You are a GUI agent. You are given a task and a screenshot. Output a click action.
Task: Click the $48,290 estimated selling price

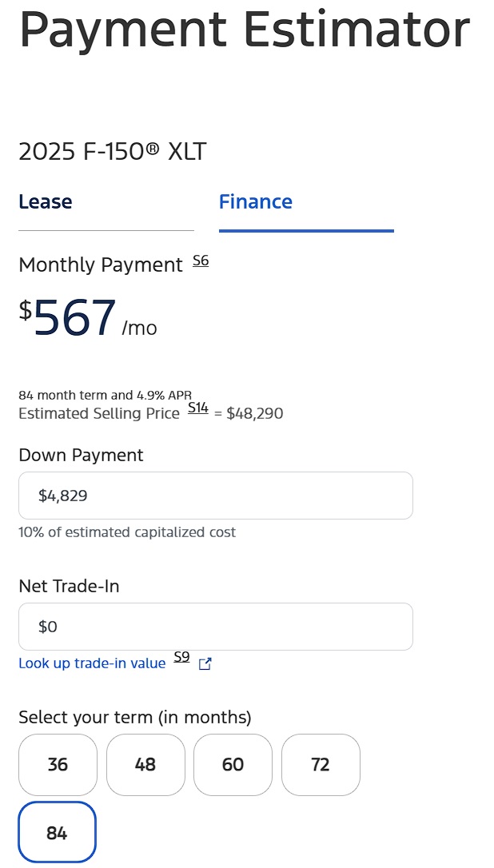(255, 414)
